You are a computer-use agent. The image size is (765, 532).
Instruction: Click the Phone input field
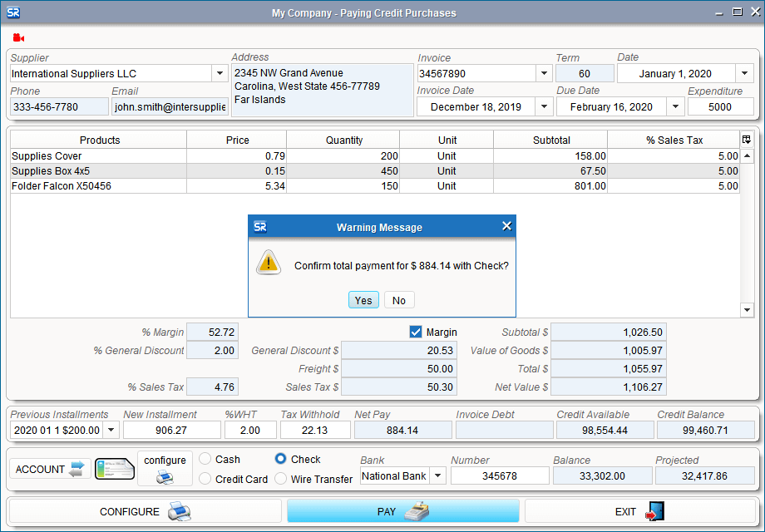coord(59,106)
